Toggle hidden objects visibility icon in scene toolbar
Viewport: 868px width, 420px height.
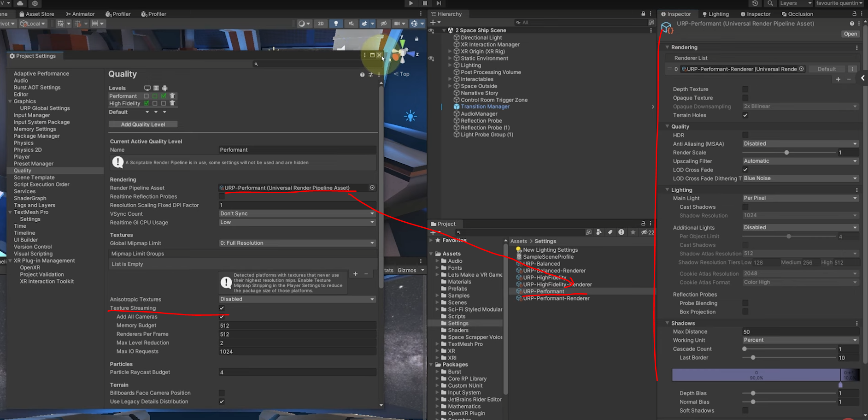383,24
